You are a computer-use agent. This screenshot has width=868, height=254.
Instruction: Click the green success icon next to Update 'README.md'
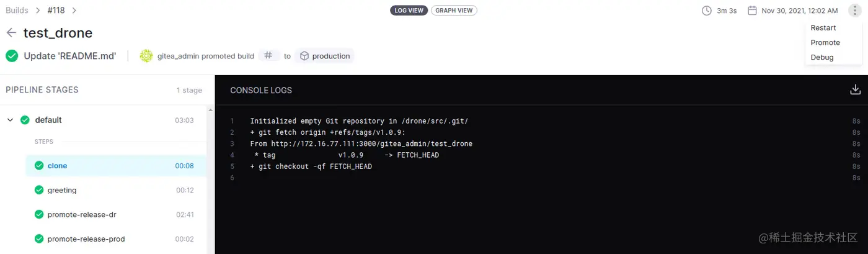point(12,56)
